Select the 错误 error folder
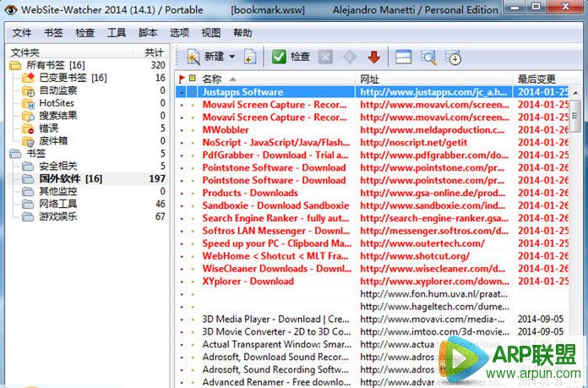This screenshot has height=388, width=588. pos(48,128)
